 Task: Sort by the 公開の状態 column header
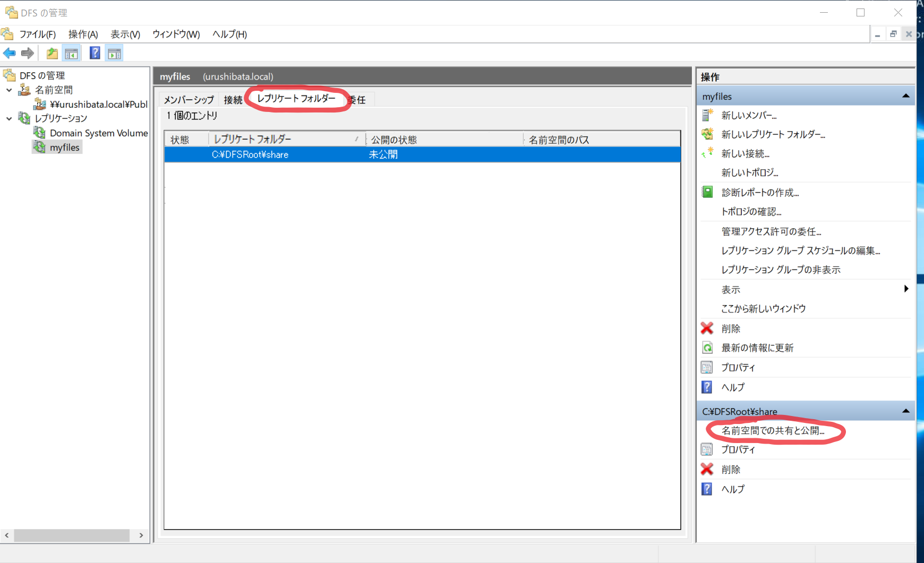click(445, 140)
